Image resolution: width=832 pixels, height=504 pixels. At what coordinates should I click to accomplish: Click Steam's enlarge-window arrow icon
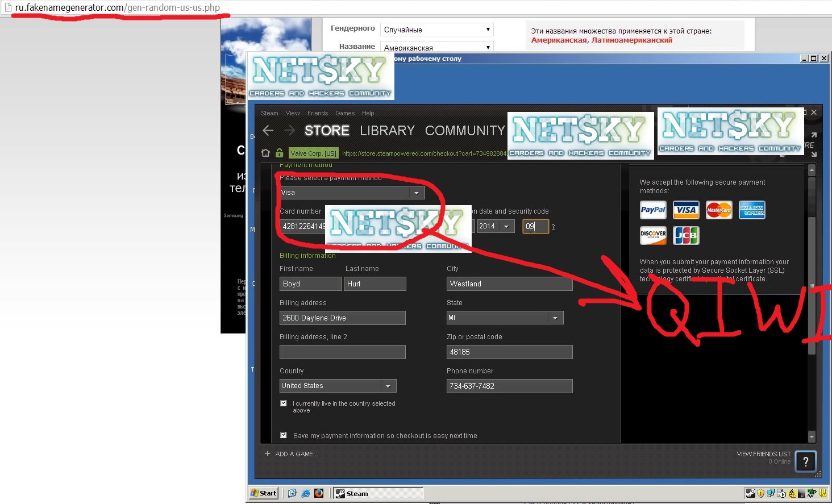pos(813,135)
